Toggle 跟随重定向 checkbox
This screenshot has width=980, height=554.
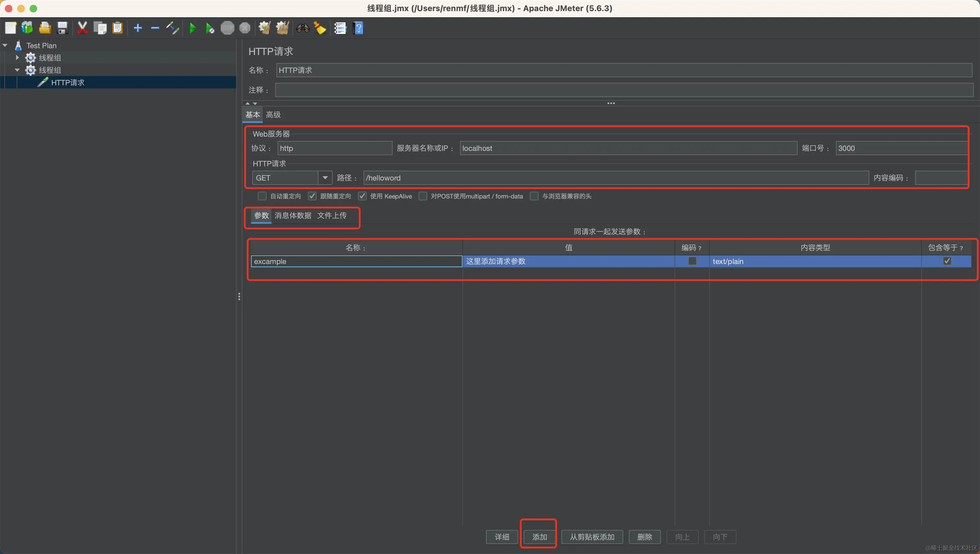(312, 196)
